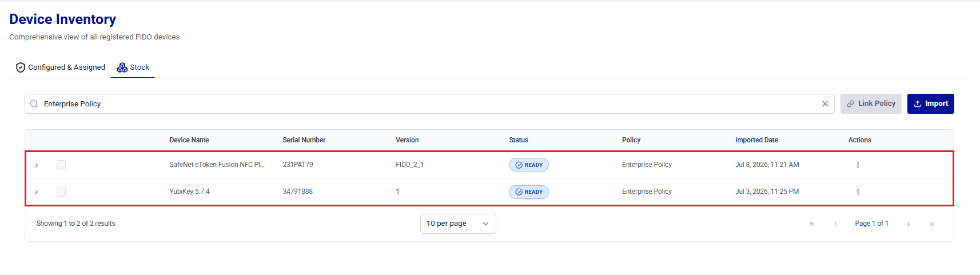Click READY badge for serial 231PAT79

[529, 165]
